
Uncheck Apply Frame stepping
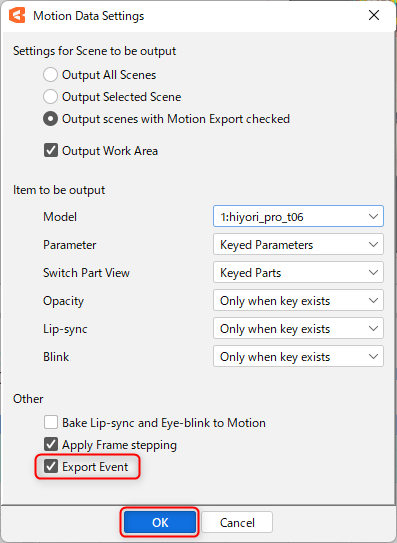51,445
